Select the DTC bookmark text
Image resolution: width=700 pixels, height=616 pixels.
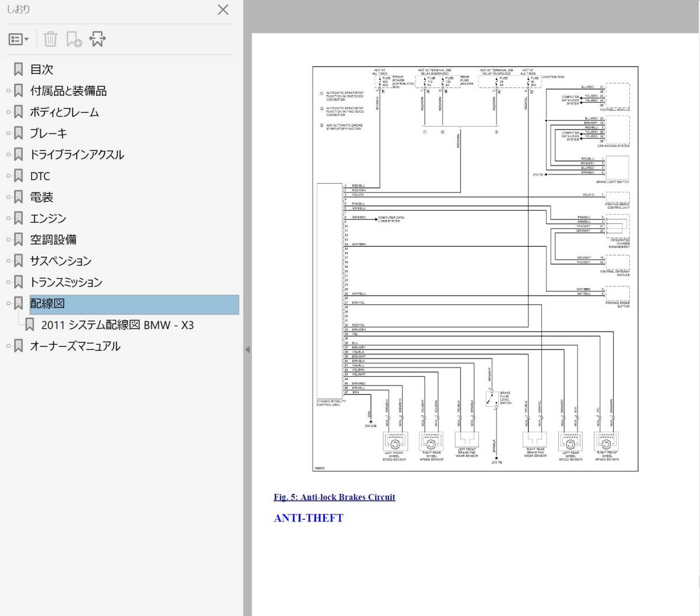pos(40,176)
